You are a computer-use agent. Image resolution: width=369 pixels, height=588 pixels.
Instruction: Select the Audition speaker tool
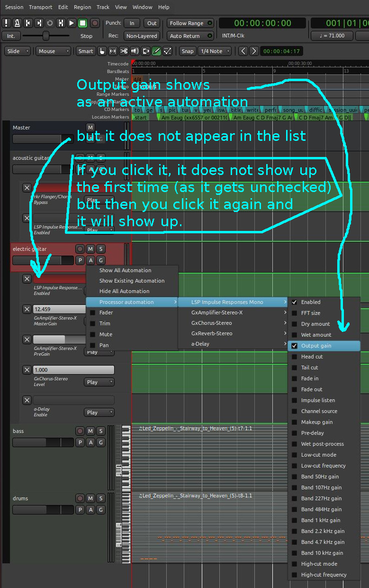tap(135, 51)
